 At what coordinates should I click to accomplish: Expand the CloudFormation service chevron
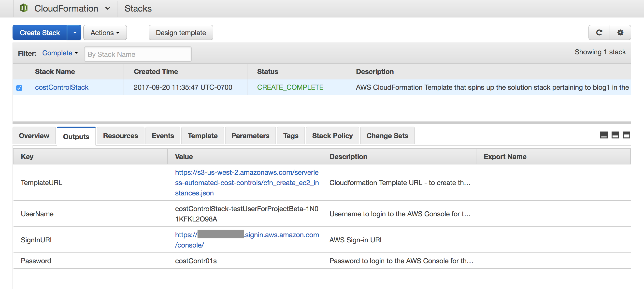point(108,8)
